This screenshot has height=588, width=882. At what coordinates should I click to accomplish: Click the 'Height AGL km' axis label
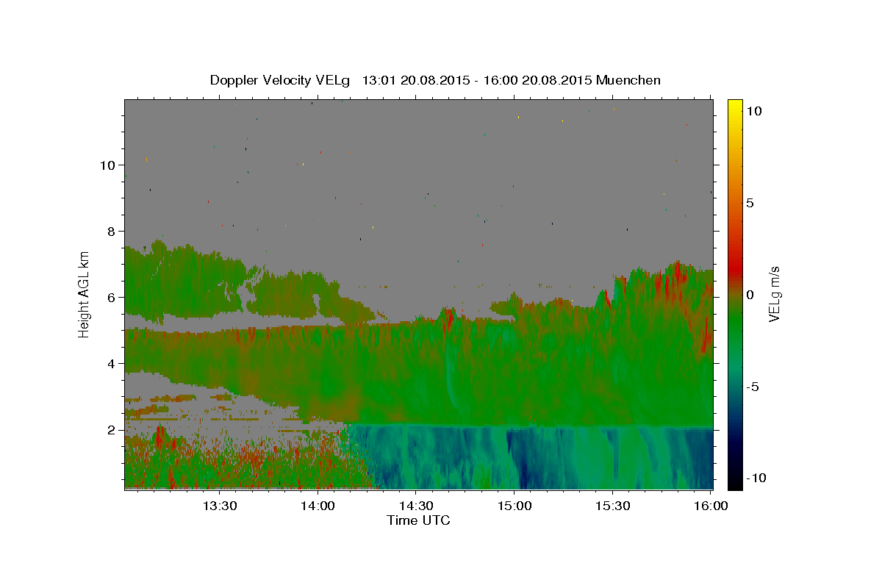coord(85,293)
